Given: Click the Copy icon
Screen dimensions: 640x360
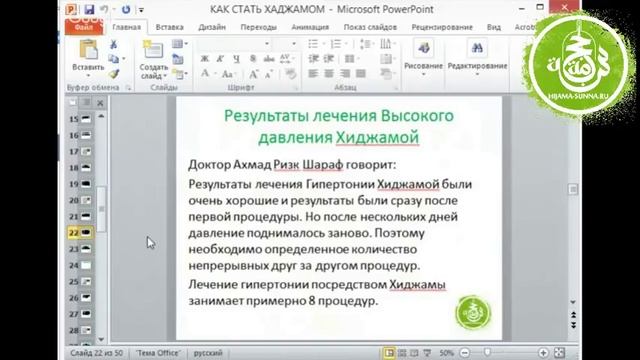Looking at the screenshot, I should (x=114, y=59).
